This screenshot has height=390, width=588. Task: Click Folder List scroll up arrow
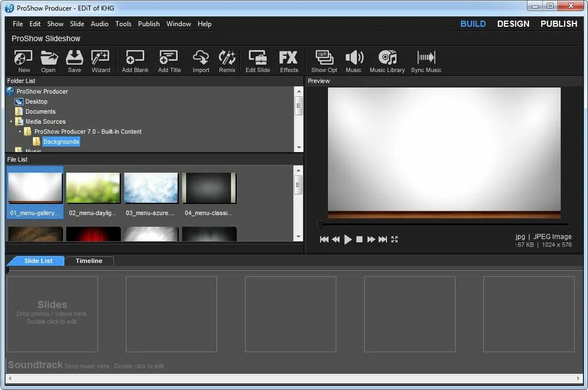299,91
